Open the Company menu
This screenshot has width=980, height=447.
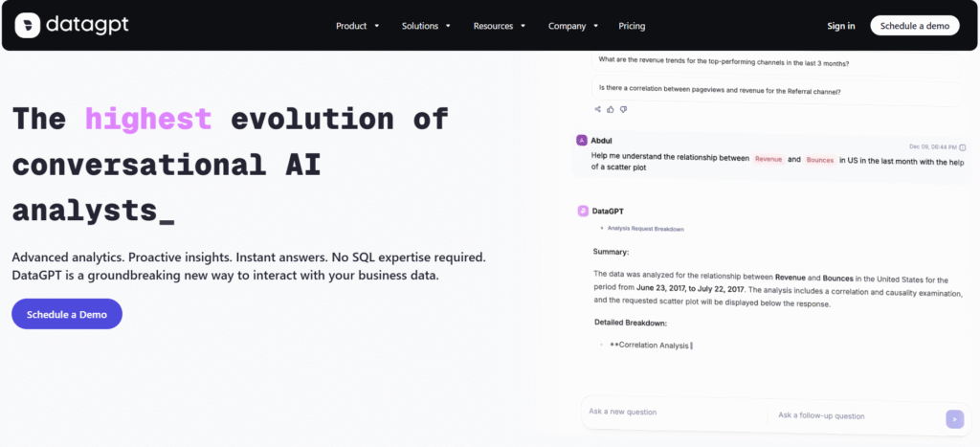pyautogui.click(x=572, y=26)
